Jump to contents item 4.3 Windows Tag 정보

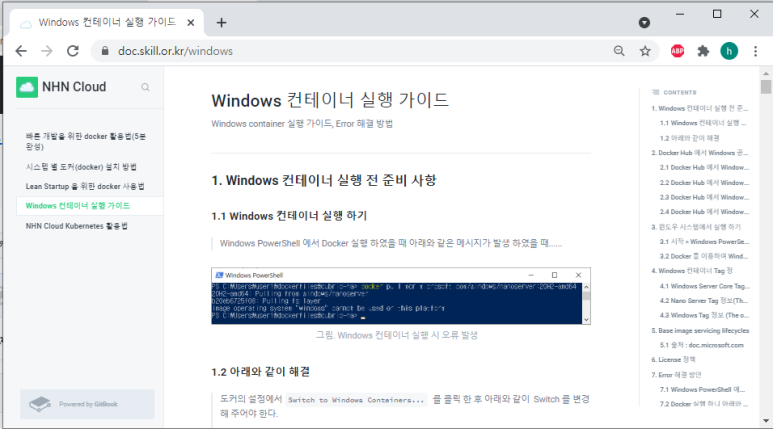(x=704, y=315)
